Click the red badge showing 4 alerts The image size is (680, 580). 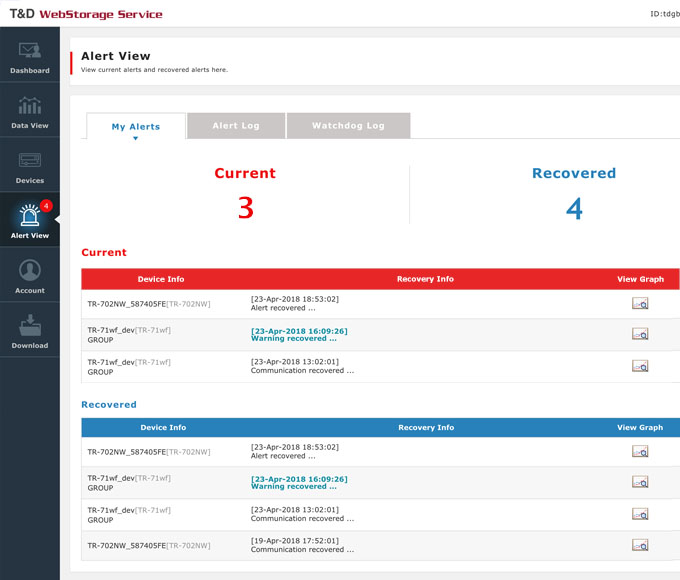point(46,205)
